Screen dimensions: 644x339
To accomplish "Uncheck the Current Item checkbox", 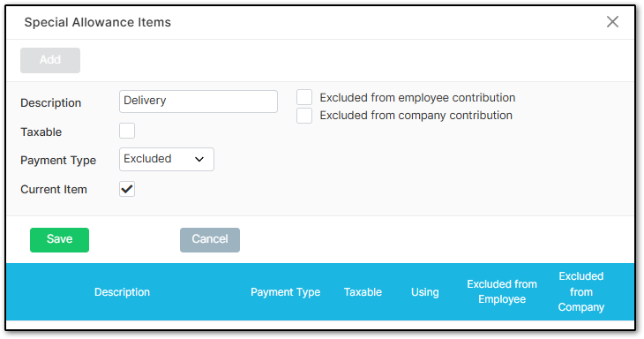I will click(x=127, y=189).
